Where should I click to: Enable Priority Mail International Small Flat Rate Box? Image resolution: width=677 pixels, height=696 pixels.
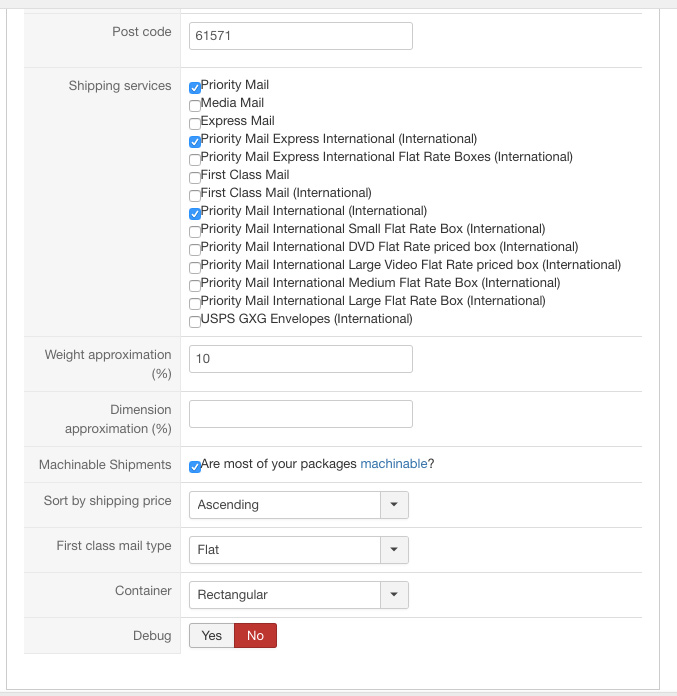point(195,231)
